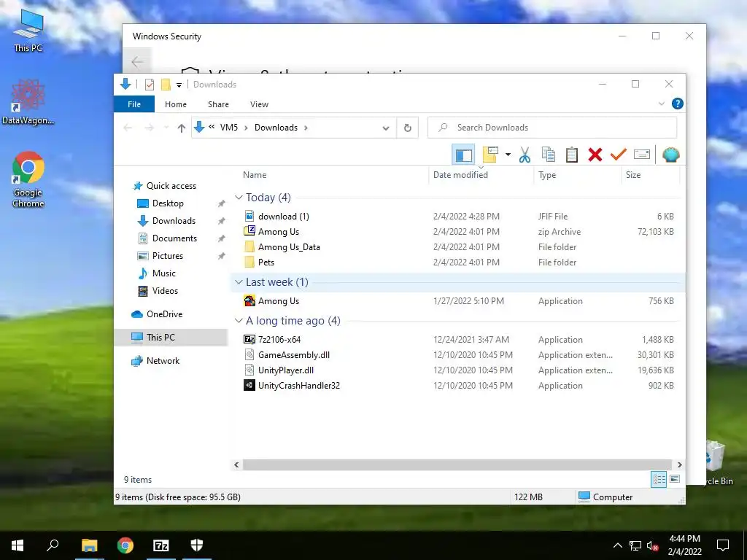
Task: Switch to Details view icon at bottom right
Action: (659, 480)
